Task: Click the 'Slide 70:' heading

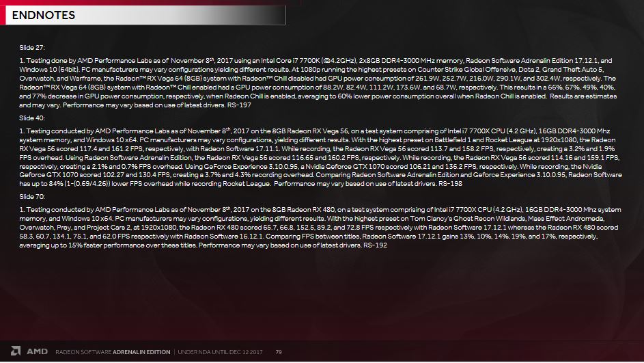Action: 32,196
